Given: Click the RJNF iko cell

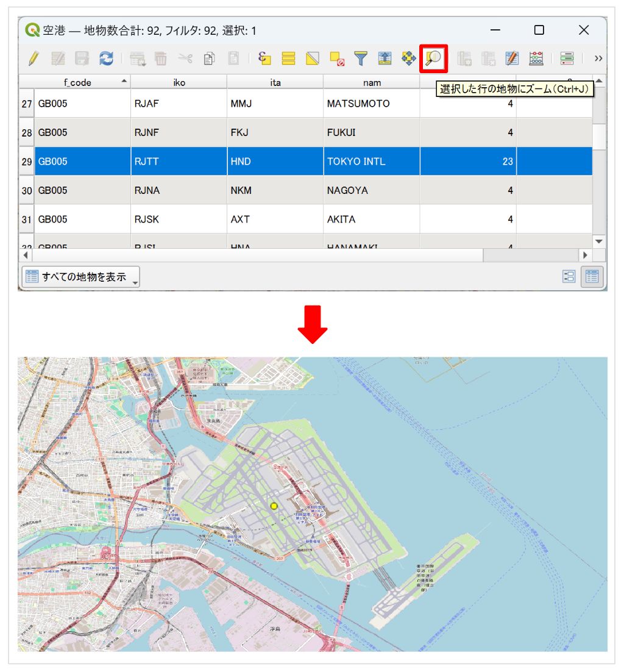Looking at the screenshot, I should (179, 132).
